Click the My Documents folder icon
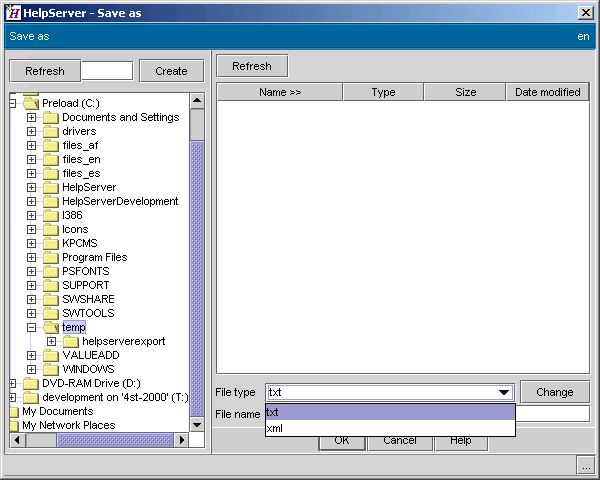Image resolution: width=600 pixels, height=480 pixels. tap(14, 411)
